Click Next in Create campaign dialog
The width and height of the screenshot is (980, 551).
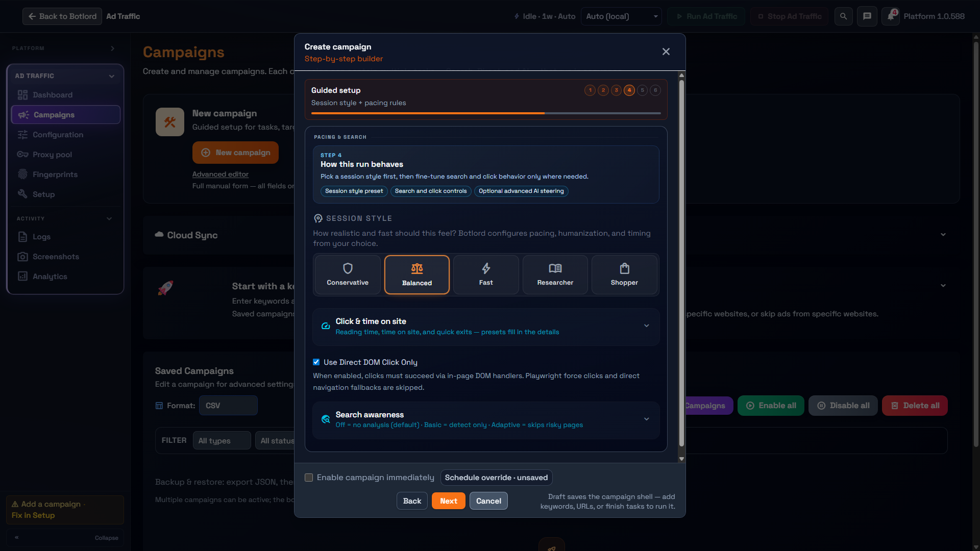click(449, 501)
